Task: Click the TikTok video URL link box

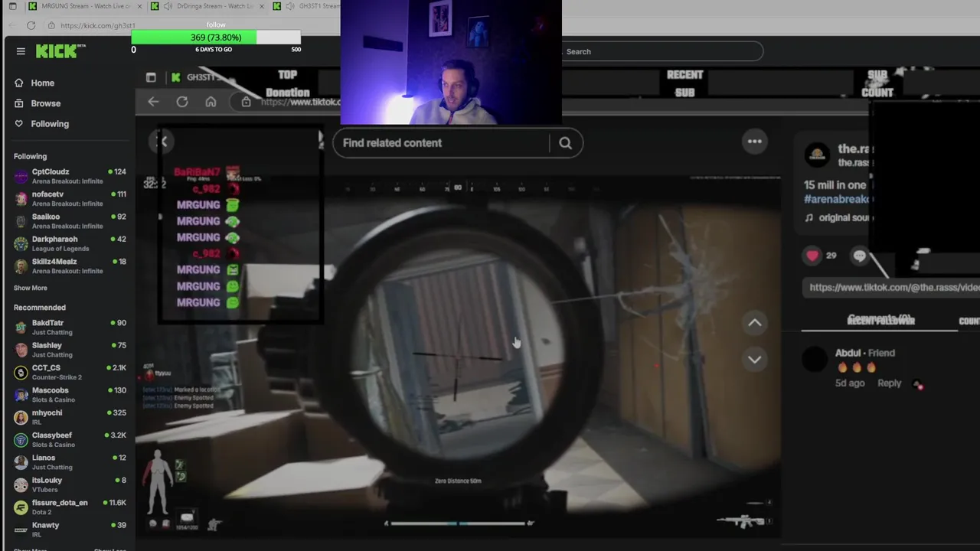Action: point(890,288)
